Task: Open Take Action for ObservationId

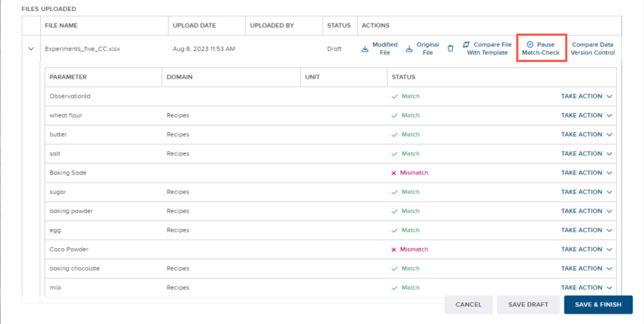Action: pos(586,96)
